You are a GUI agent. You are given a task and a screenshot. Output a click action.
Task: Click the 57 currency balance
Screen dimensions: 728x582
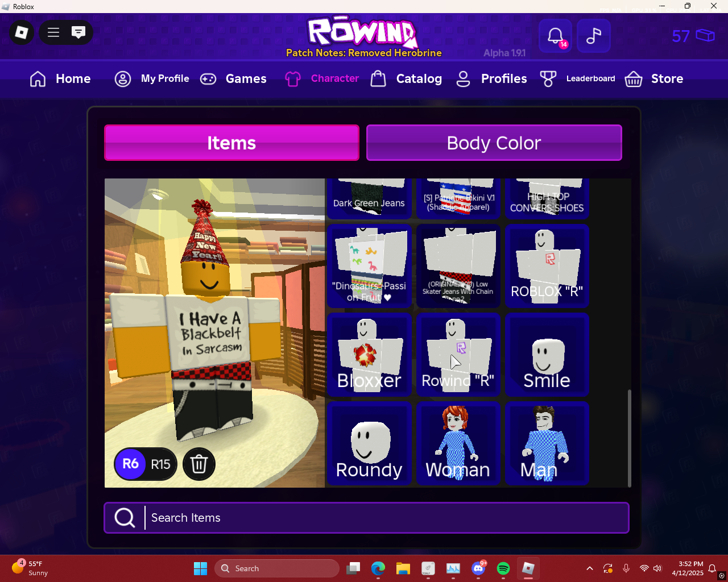coord(693,36)
